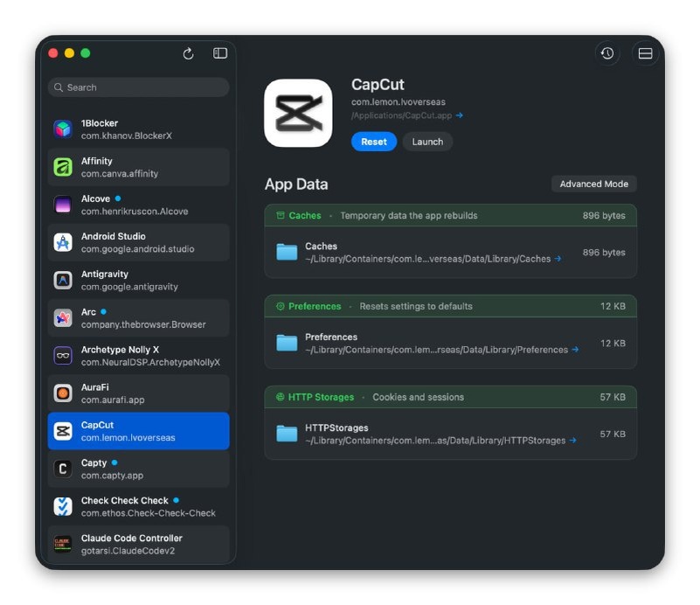Click the magnifier icon in the search field

pos(59,87)
